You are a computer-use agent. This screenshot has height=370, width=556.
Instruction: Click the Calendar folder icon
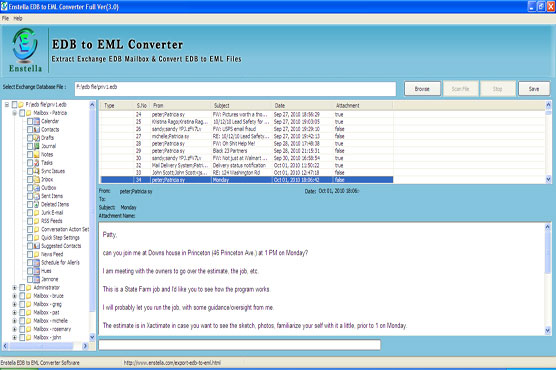click(x=37, y=121)
